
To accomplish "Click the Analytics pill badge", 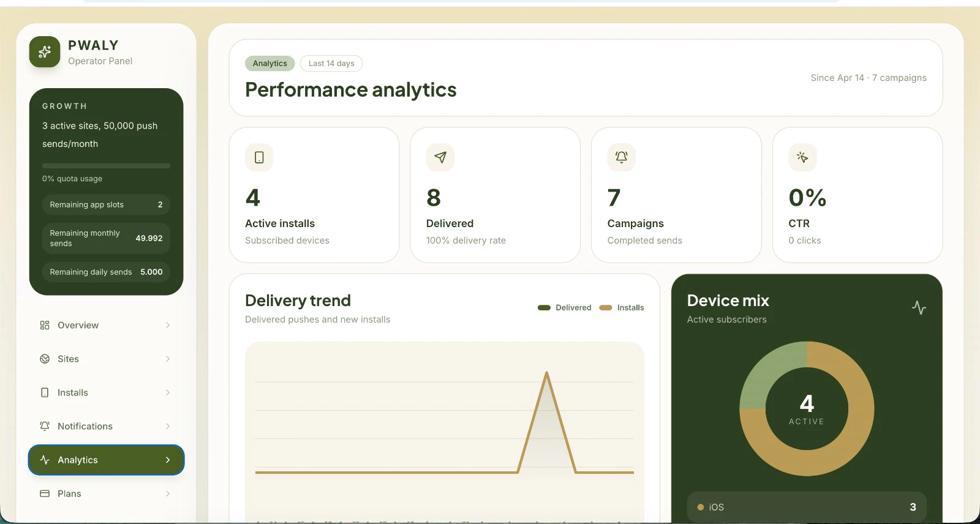I will point(269,63).
